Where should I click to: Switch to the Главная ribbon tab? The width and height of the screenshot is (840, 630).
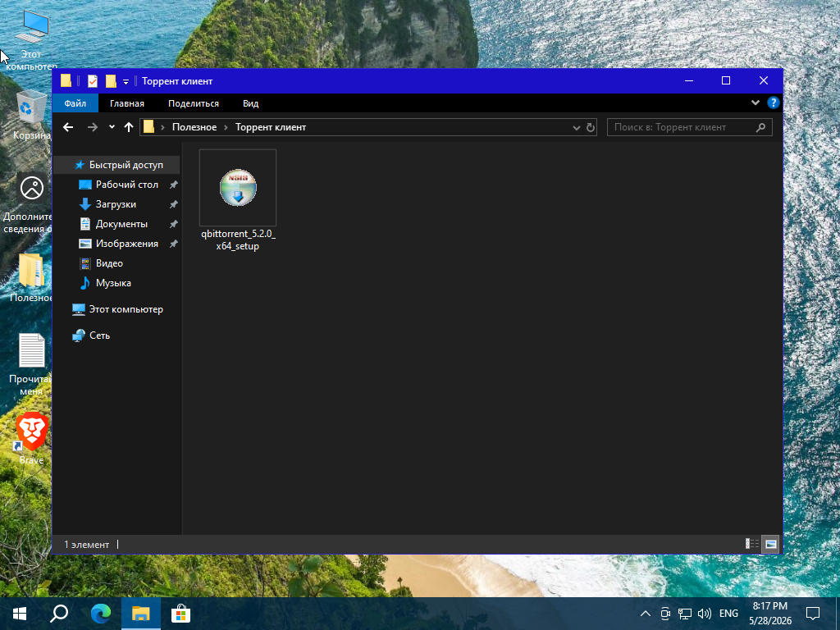click(x=127, y=103)
